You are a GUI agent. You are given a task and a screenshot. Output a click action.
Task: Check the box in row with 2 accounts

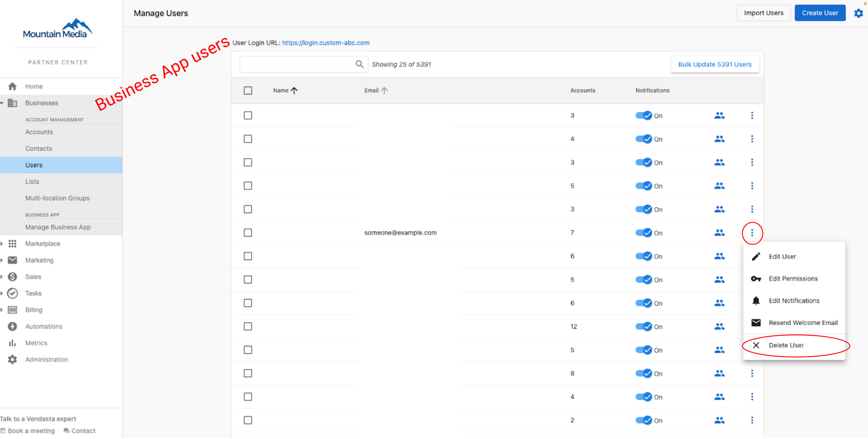pyautogui.click(x=248, y=420)
